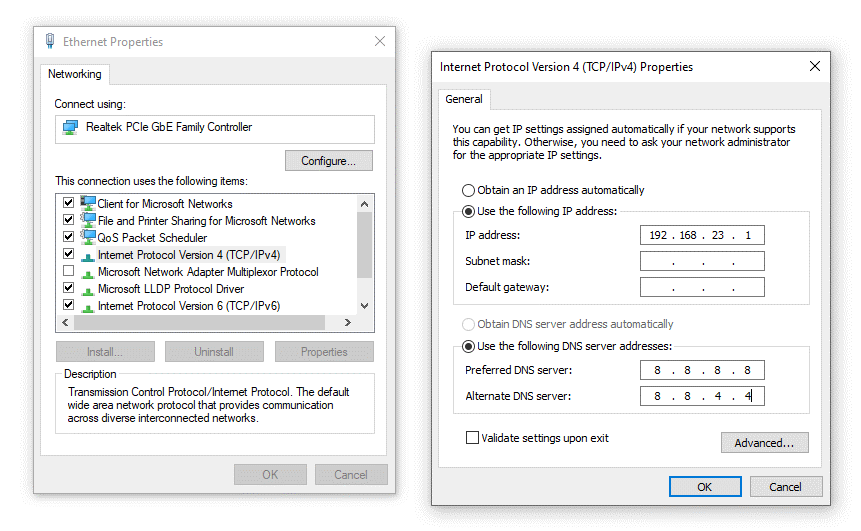Click Microsoft LLDP Protocol Driver icon

tap(88, 289)
